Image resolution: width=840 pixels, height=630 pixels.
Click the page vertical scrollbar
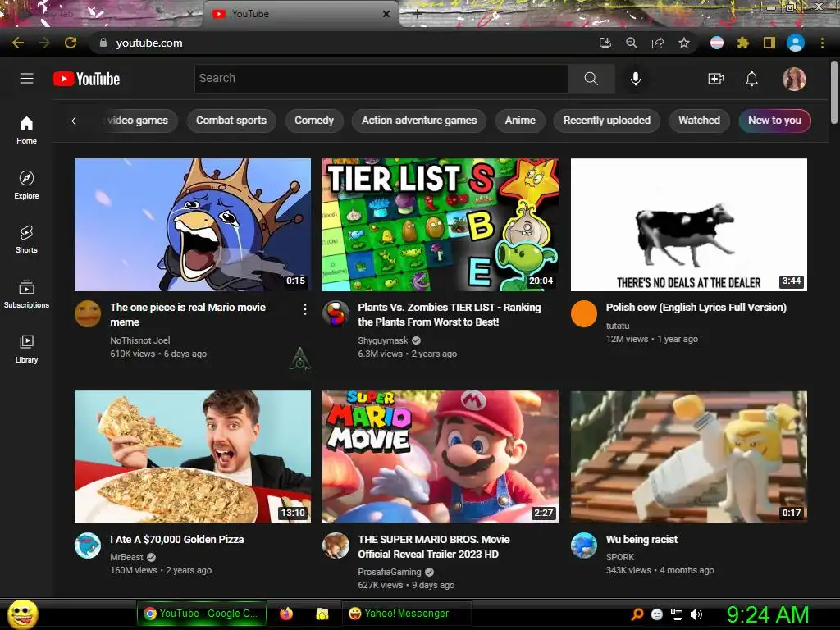coord(834,92)
